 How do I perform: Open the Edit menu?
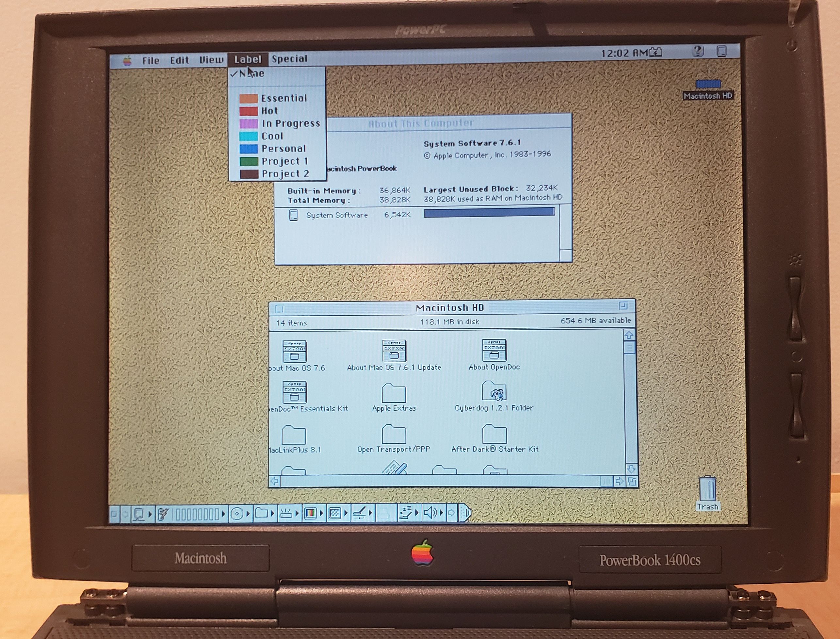[x=179, y=60]
